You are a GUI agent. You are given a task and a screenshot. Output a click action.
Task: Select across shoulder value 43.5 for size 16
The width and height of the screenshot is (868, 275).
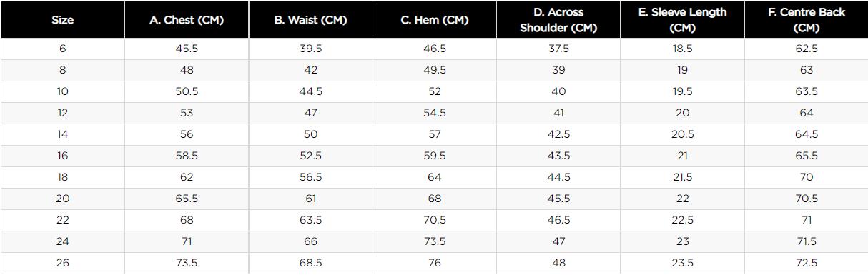(x=558, y=156)
